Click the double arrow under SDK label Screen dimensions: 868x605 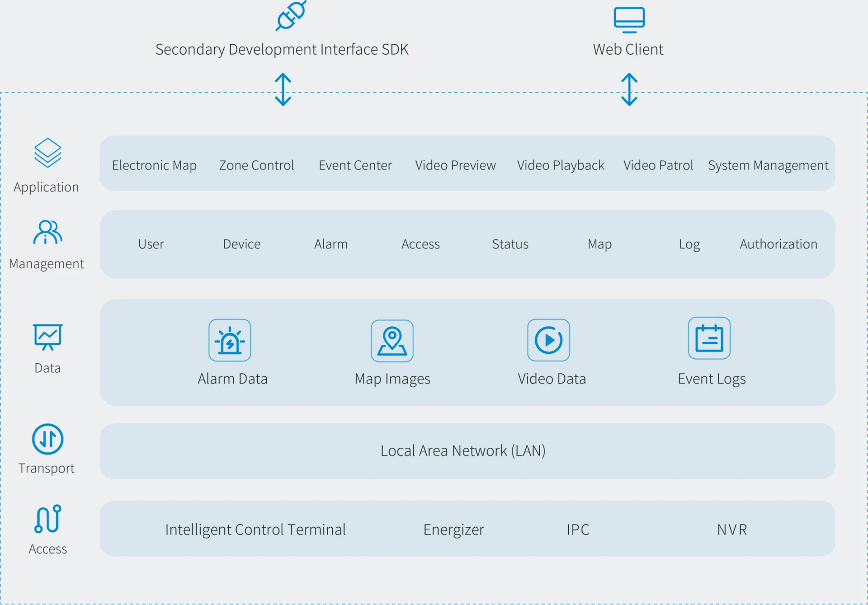point(283,89)
